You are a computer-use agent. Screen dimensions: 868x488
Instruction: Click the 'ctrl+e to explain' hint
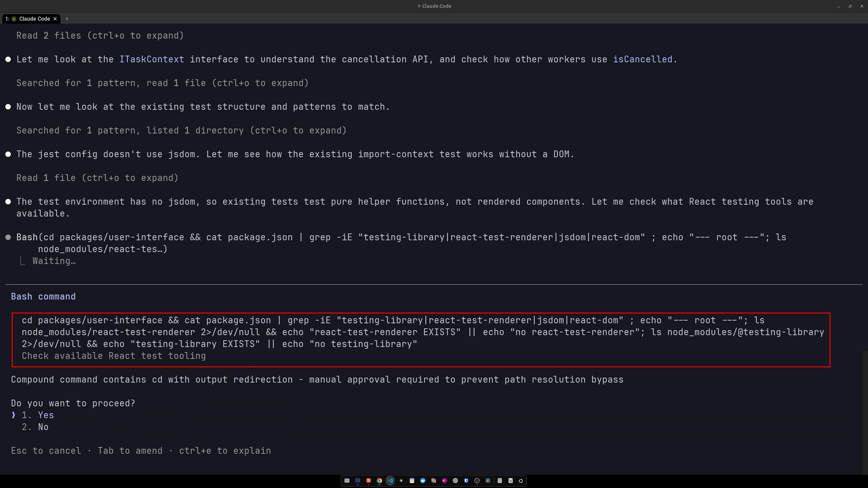pyautogui.click(x=225, y=451)
